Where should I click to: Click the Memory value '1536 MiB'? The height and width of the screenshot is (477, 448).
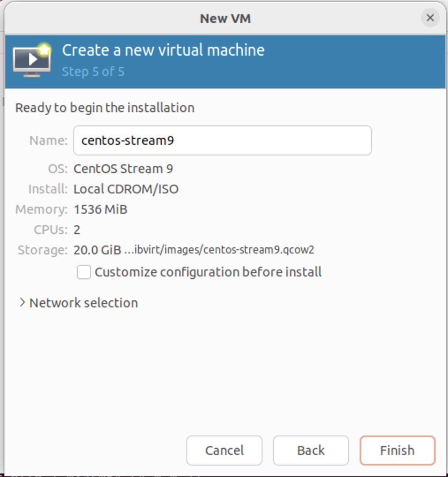point(100,210)
